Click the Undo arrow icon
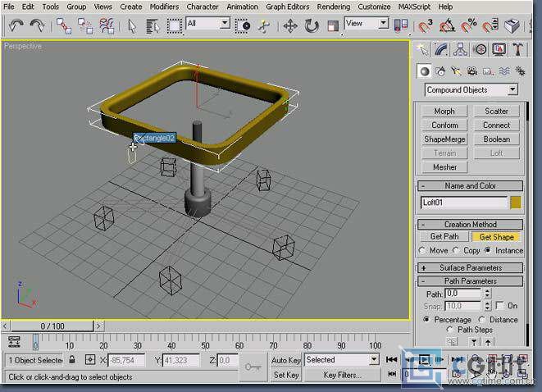Screen dimensions: 542x392 (x=16, y=25)
